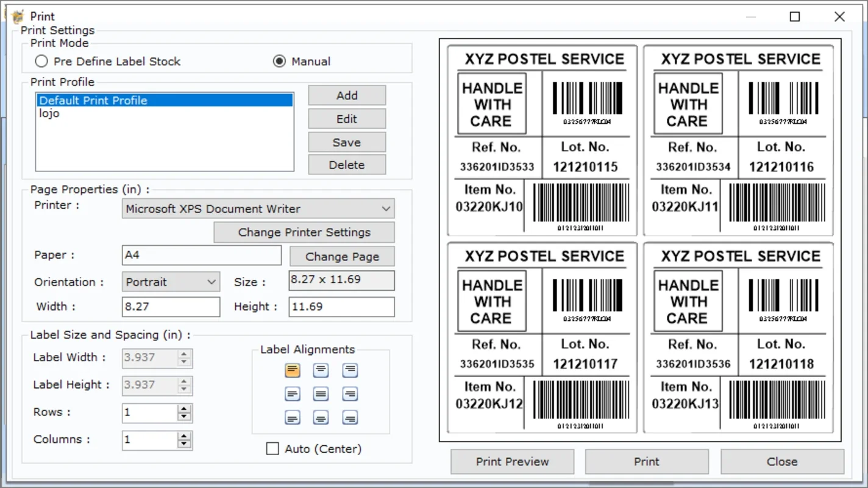This screenshot has height=488, width=868.
Task: Click the Delete profile button
Action: click(x=347, y=165)
